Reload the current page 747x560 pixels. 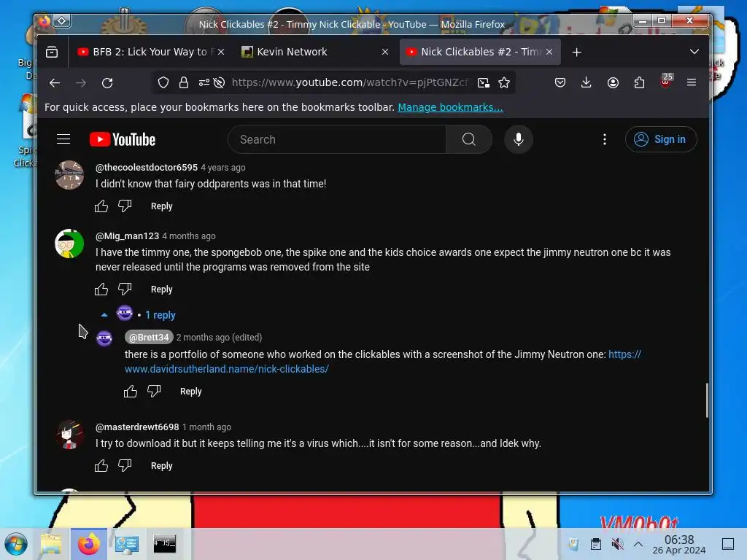107,83
